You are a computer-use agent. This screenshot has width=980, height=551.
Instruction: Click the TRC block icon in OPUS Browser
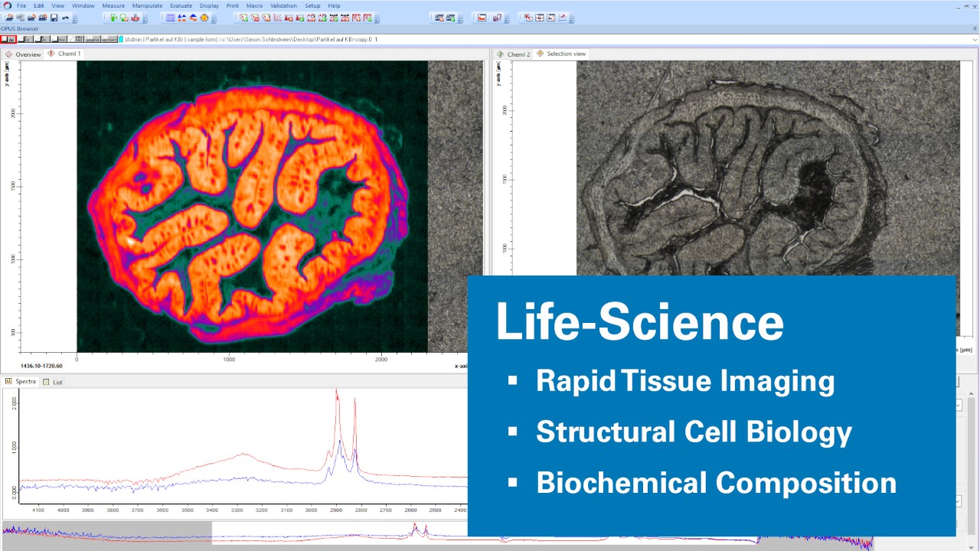[58, 39]
